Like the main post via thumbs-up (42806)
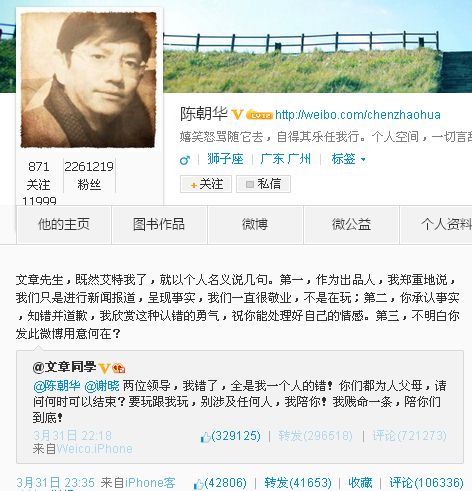Screen dimensions: 472x491 tap(220, 483)
